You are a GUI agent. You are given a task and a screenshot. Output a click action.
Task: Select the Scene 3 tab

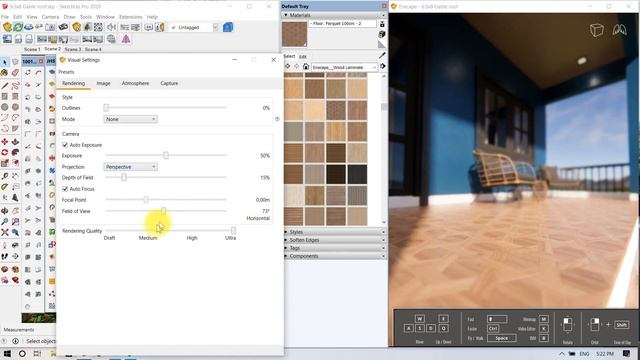pyautogui.click(x=73, y=49)
